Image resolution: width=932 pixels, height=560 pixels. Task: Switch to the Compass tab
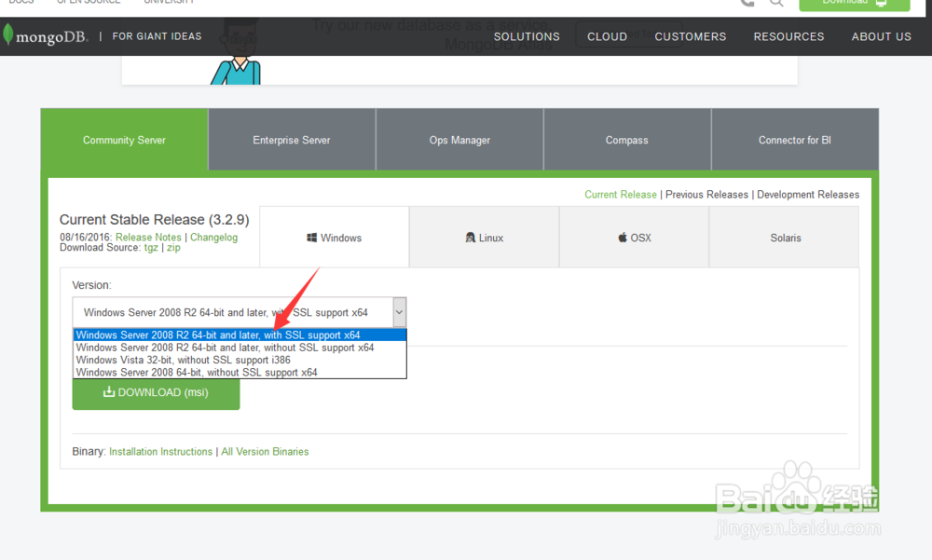point(627,140)
